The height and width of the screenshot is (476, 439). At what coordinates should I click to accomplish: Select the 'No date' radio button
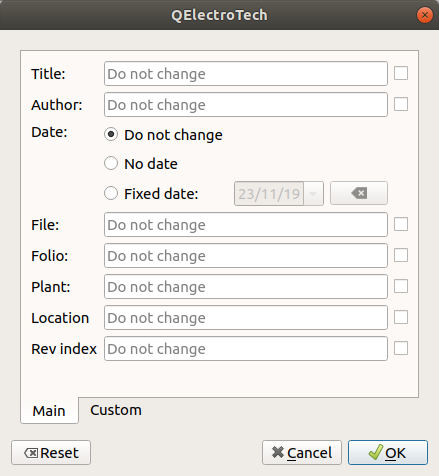pos(111,163)
